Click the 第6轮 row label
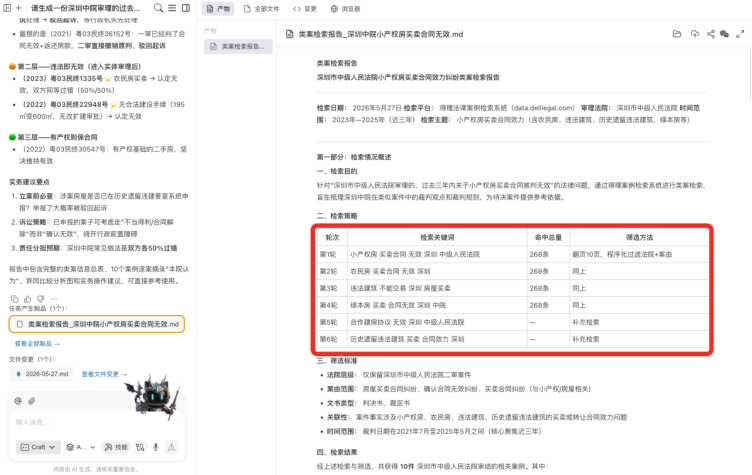Screen dimensions: 752x475 click(x=328, y=339)
